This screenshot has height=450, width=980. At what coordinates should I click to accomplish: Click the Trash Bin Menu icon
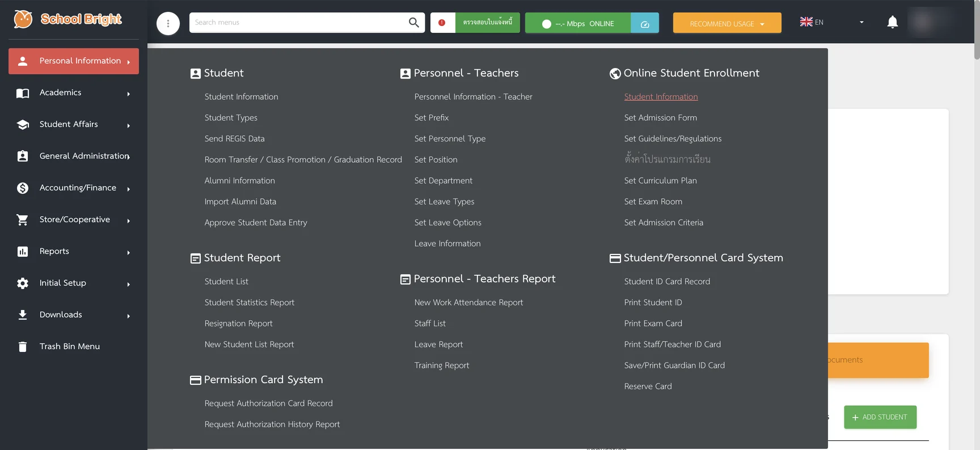23,346
